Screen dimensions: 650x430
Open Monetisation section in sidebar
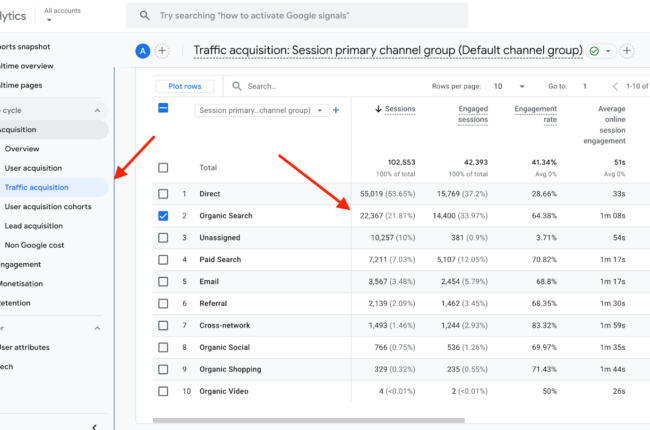22,284
